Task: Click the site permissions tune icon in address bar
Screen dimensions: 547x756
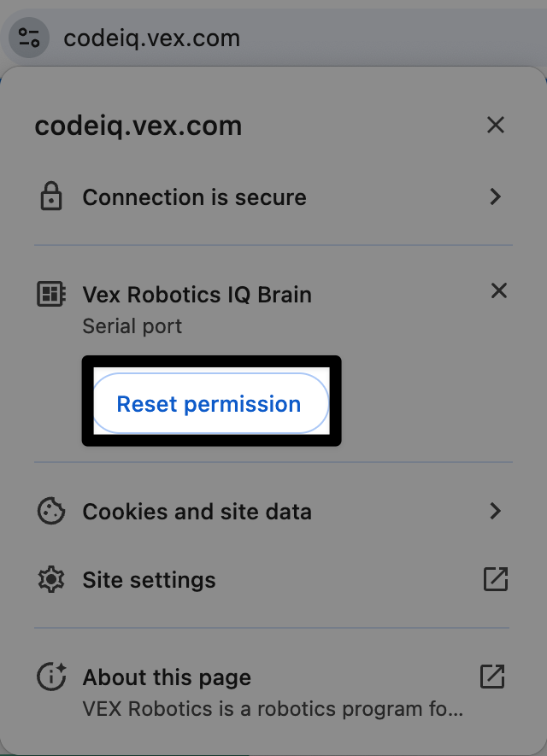Action: coord(28,37)
